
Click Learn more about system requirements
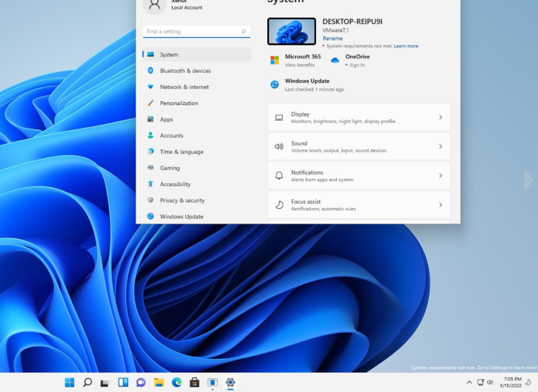(406, 46)
